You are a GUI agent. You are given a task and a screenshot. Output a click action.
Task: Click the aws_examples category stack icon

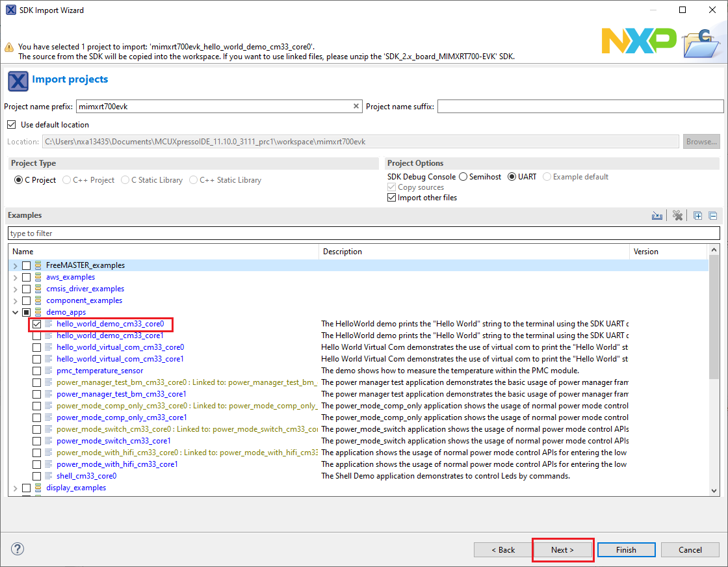click(x=38, y=277)
